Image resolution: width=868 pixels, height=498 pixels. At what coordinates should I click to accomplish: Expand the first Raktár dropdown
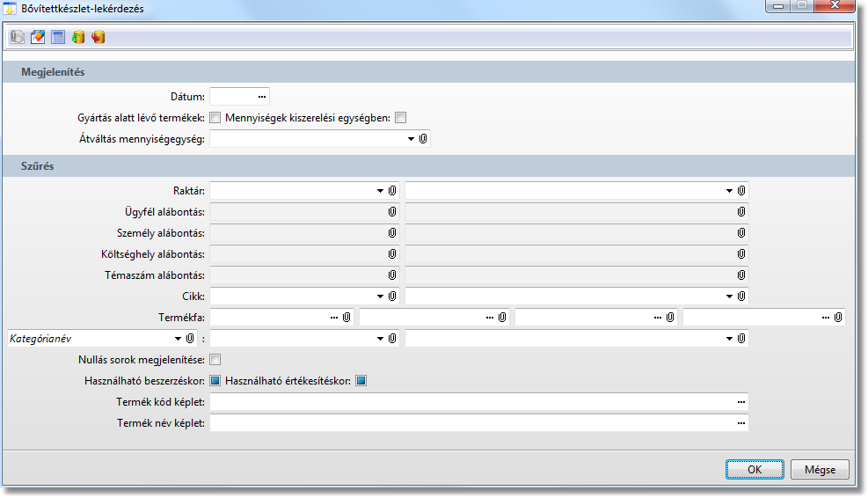[380, 191]
